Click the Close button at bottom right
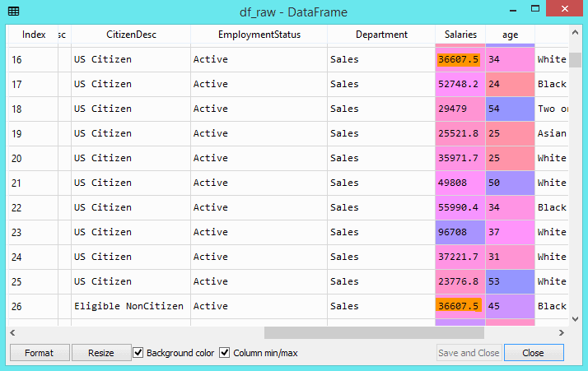This screenshot has height=371, width=588. pyautogui.click(x=534, y=353)
